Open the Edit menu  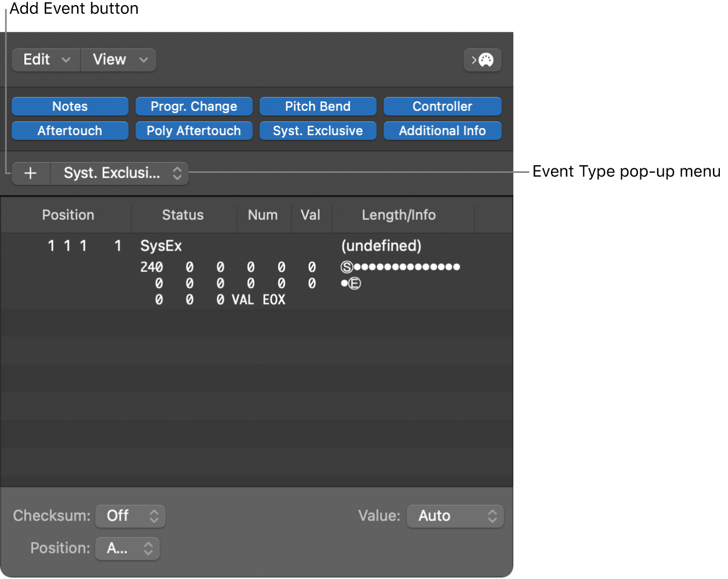click(x=45, y=60)
